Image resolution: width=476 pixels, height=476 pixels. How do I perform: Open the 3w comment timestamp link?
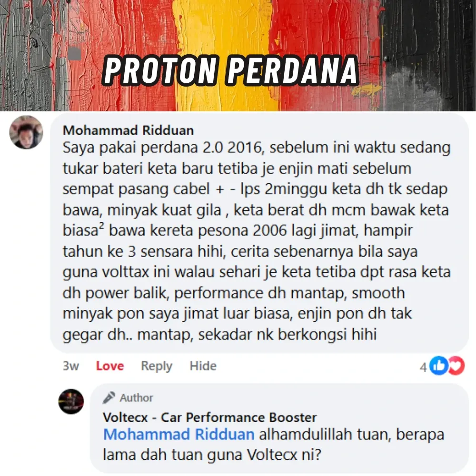[x=71, y=366]
